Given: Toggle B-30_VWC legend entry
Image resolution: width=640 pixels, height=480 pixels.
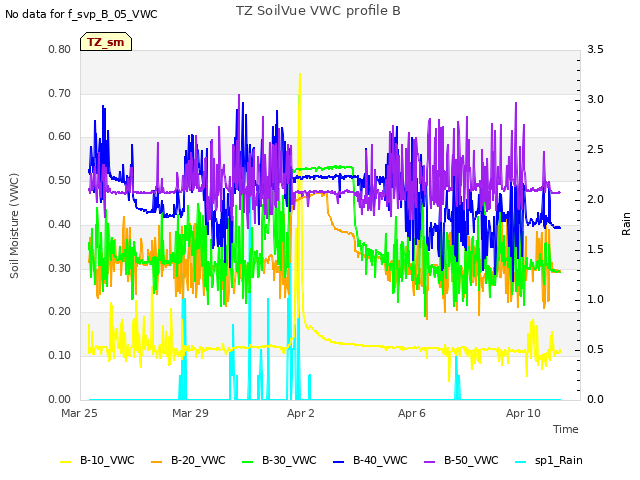Looking at the screenshot, I should pos(279,460).
